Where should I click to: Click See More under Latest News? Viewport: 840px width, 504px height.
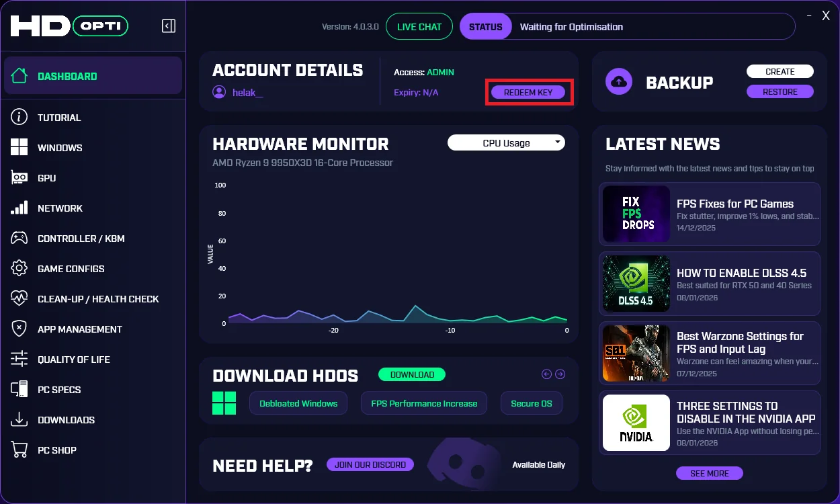[x=710, y=473]
